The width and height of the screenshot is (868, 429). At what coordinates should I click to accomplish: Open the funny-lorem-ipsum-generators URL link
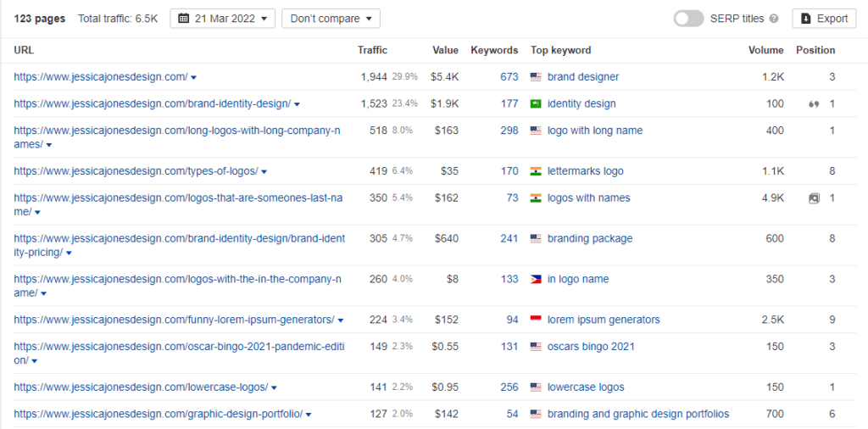(x=175, y=320)
